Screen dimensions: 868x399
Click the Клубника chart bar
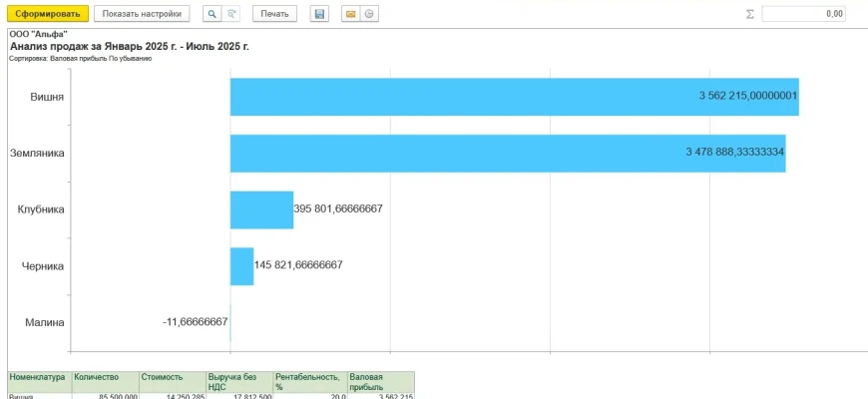coord(261,209)
